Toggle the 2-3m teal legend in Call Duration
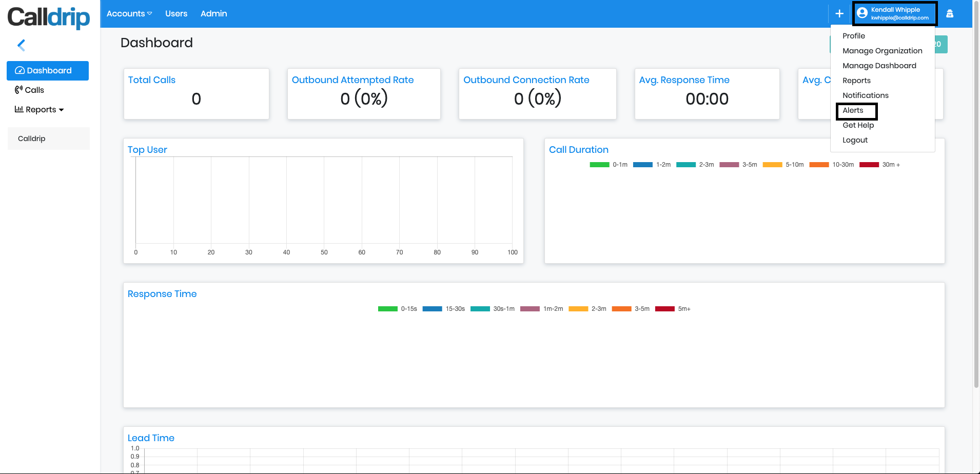 pos(695,165)
